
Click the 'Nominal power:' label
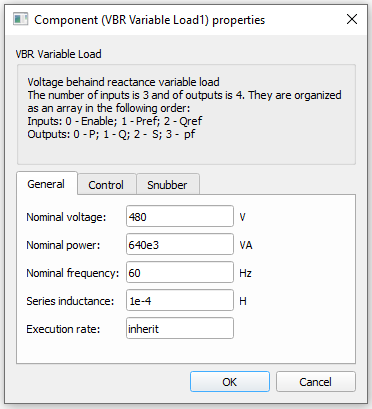(x=63, y=245)
